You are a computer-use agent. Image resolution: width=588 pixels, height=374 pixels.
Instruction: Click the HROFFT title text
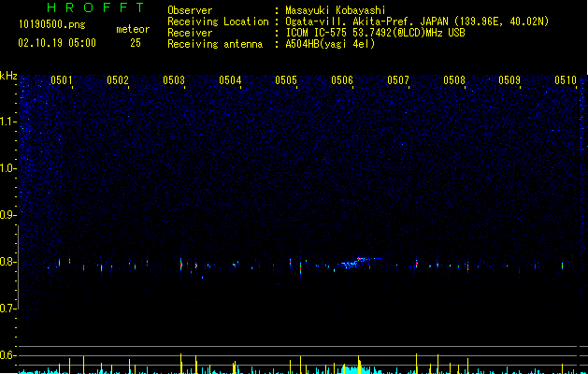point(95,7)
